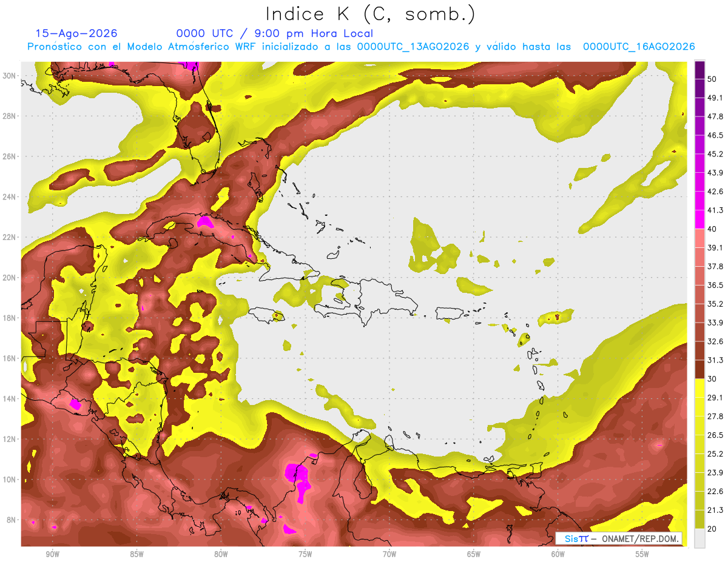Click the '80W' longitude label

(221, 554)
